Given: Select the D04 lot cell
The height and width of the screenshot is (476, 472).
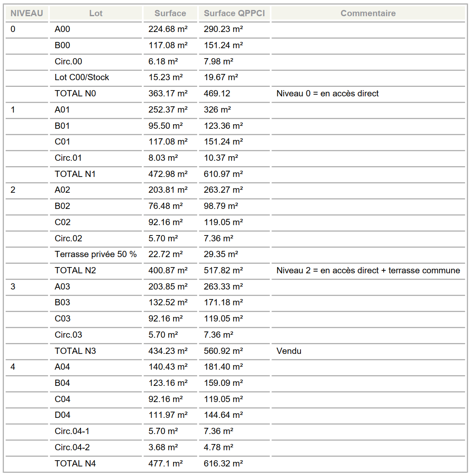Looking at the screenshot, I should tap(96, 415).
